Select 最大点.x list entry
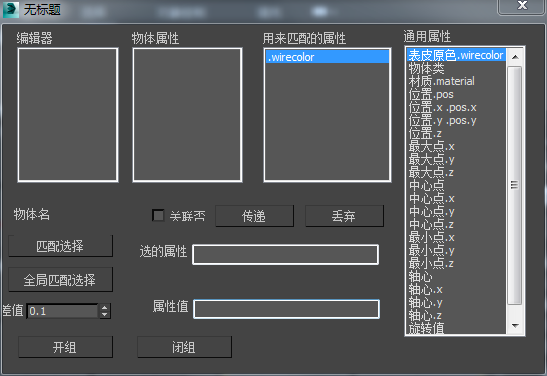The height and width of the screenshot is (376, 547). click(456, 146)
